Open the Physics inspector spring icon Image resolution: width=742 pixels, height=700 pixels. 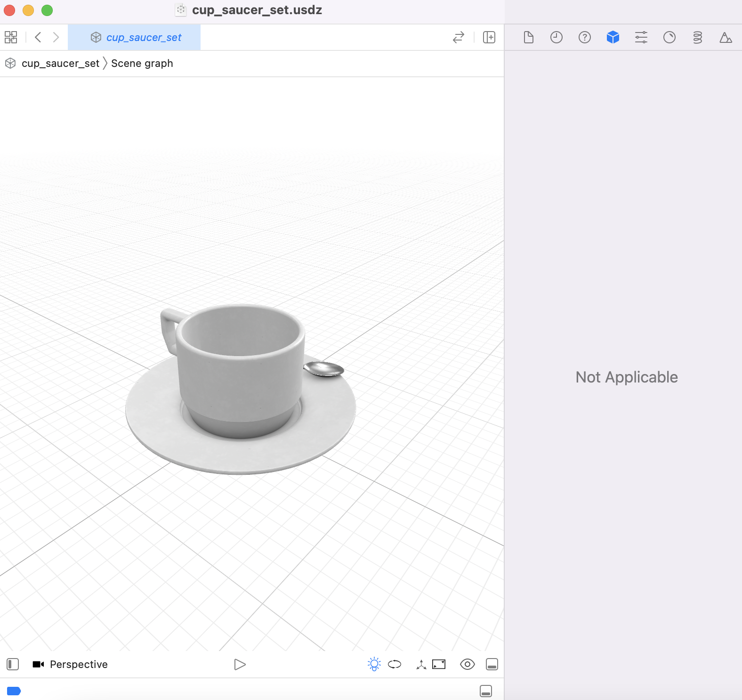click(x=698, y=37)
